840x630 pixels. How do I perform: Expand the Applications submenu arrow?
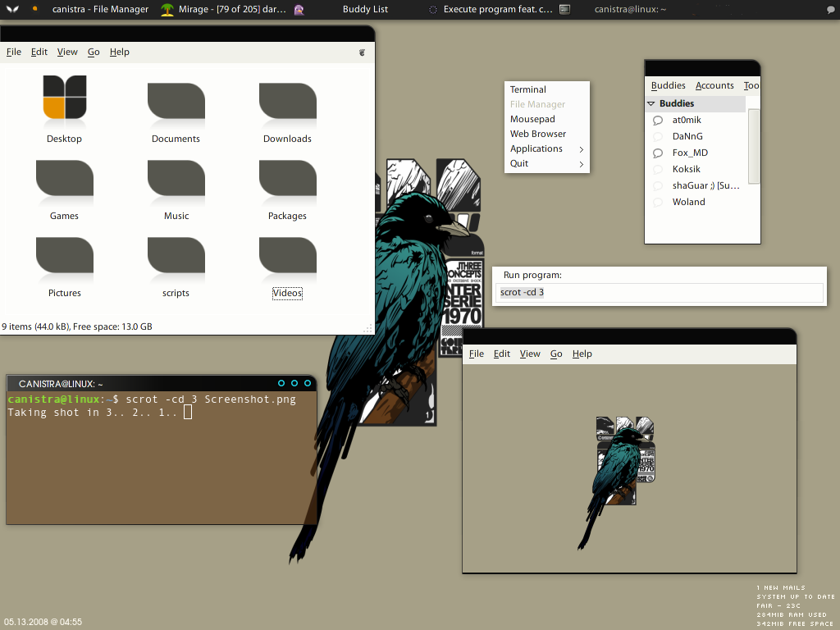click(x=582, y=149)
